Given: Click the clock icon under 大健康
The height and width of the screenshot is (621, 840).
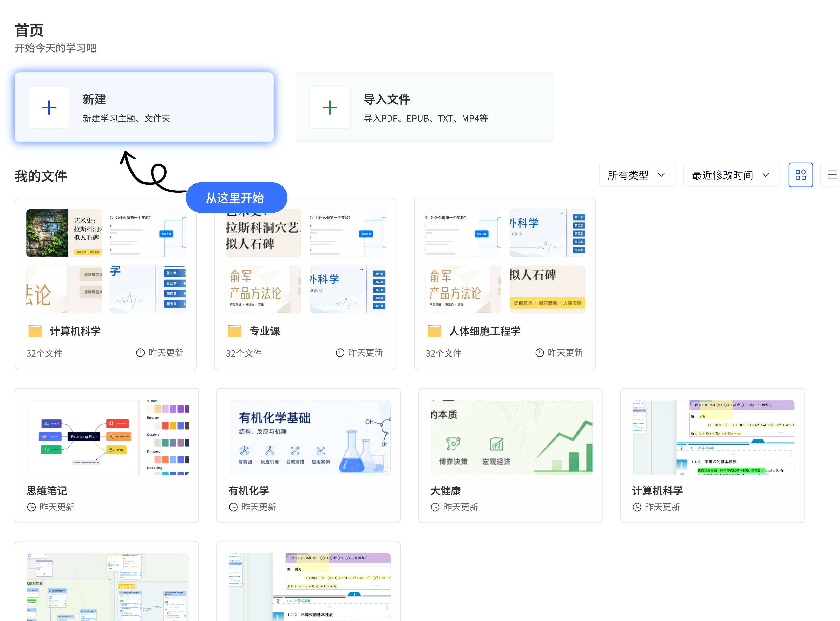Looking at the screenshot, I should 435,507.
